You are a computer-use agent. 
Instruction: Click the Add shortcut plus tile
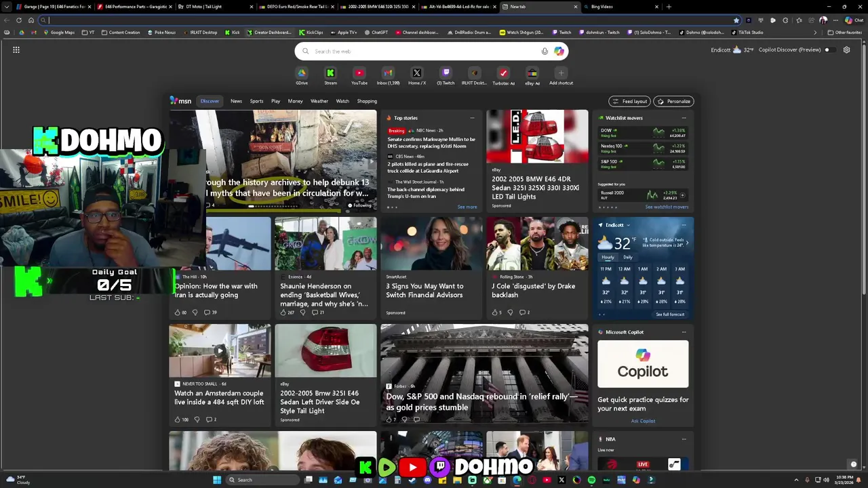tap(561, 76)
